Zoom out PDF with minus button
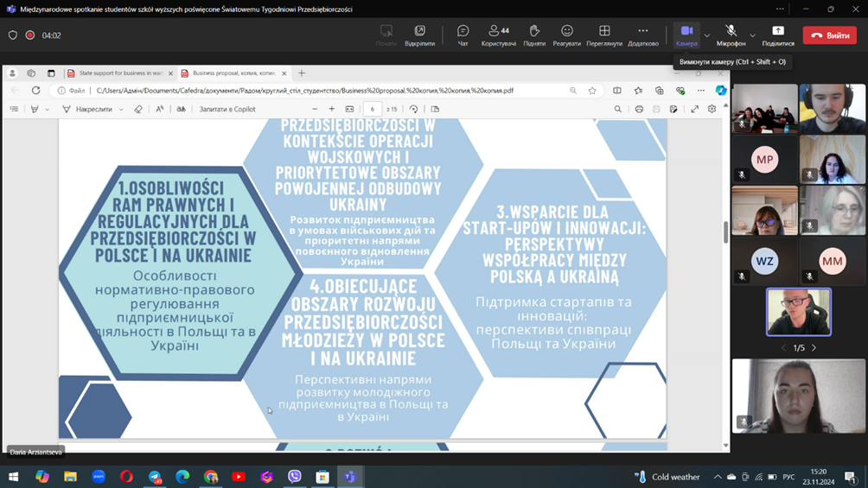This screenshot has width=868, height=488. coord(315,110)
